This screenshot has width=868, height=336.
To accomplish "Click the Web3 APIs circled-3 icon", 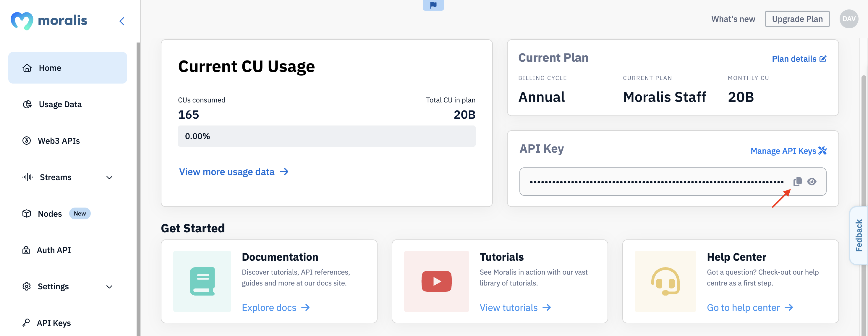I will coord(27,140).
